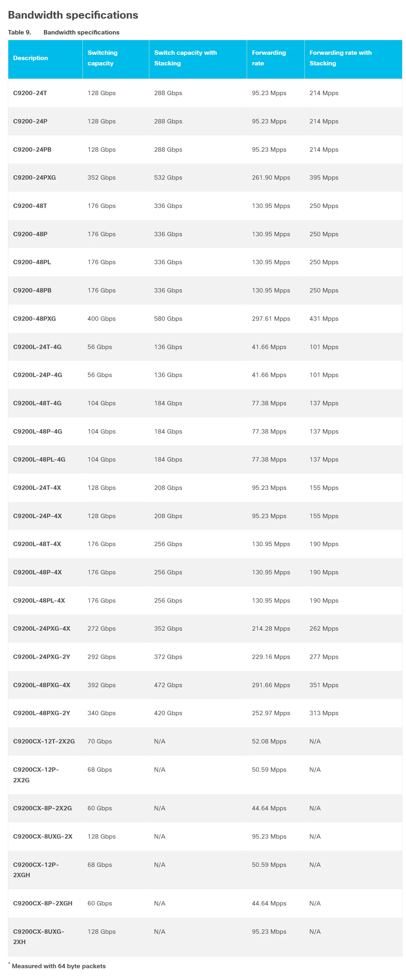The image size is (406, 980).
Task: Click the C9200-24T model name
Action: [x=30, y=93]
